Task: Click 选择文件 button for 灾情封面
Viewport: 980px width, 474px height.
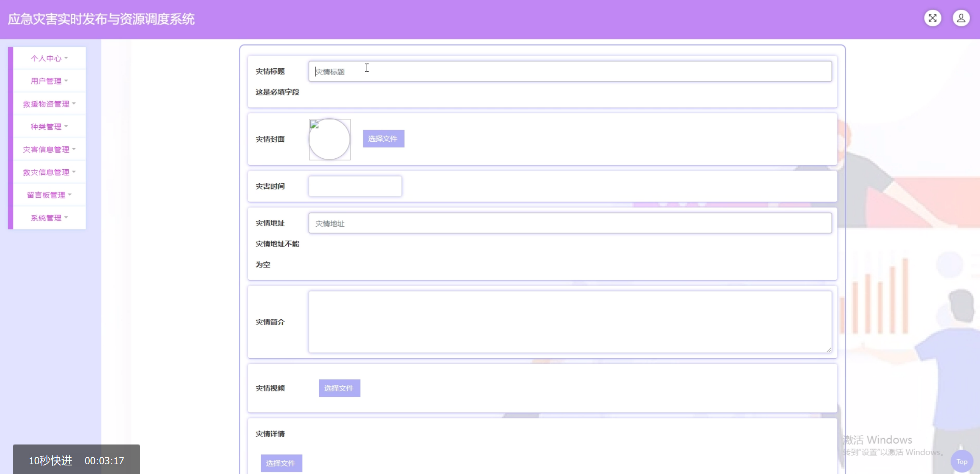Action: [x=383, y=139]
